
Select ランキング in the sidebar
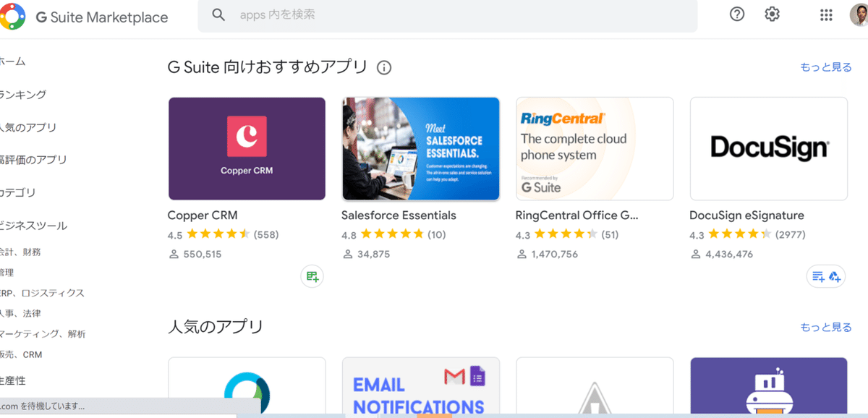[x=22, y=95]
